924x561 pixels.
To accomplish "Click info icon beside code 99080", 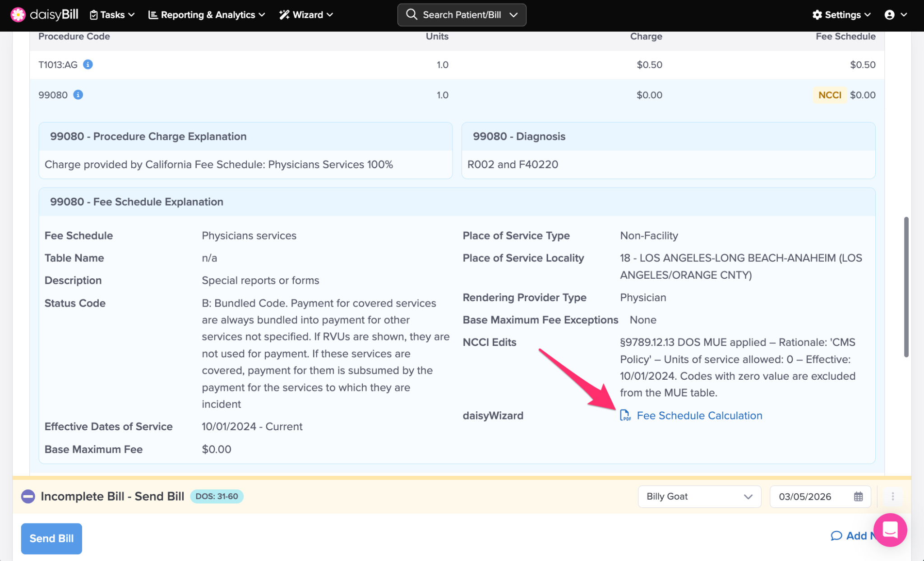I will 78,95.
